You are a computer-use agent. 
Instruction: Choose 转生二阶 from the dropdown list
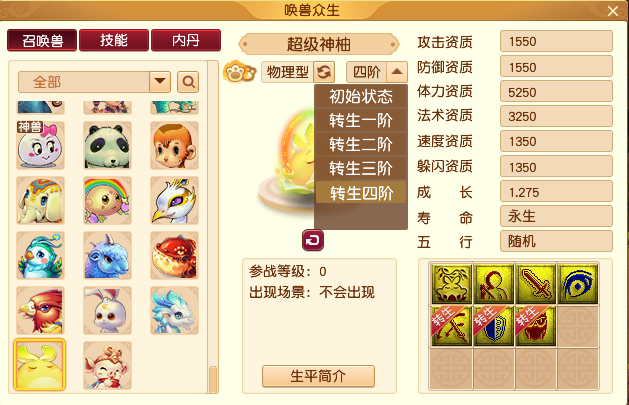tap(361, 145)
